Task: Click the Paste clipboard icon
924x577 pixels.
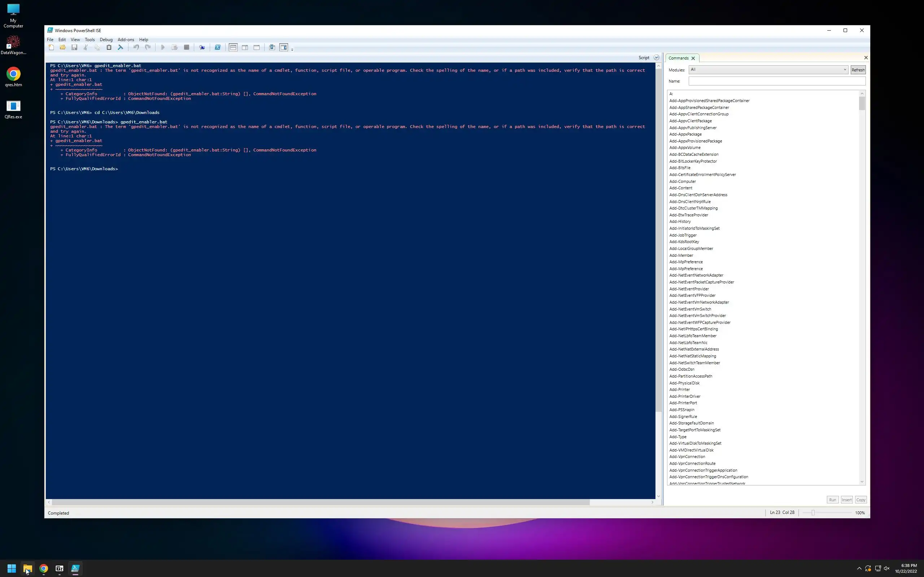Action: 109,47
